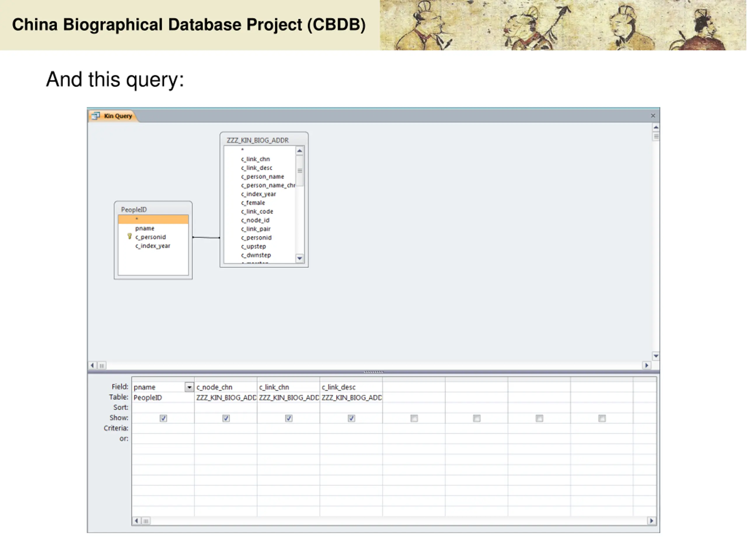
Task: Check Show box in eighth empty column
Action: (602, 418)
